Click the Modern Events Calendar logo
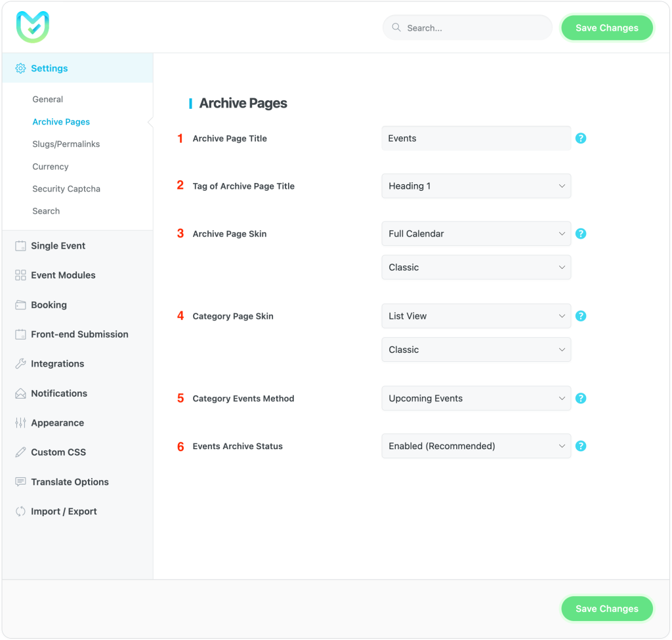This screenshot has width=672, height=640. point(33,27)
